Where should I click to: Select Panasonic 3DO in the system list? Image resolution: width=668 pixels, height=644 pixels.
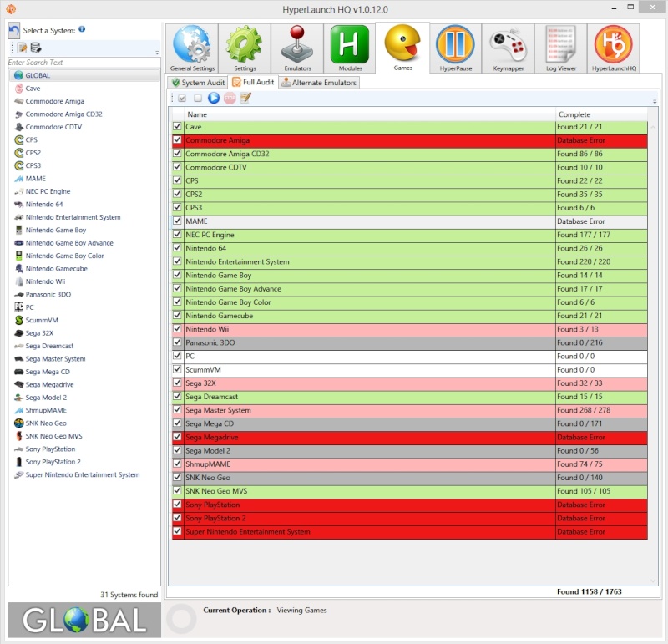48,295
